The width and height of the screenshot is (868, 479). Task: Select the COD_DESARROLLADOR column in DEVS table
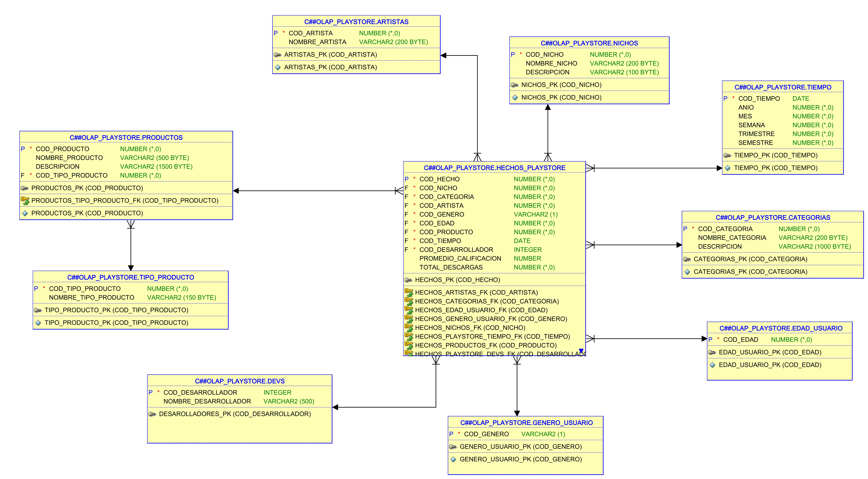point(200,392)
